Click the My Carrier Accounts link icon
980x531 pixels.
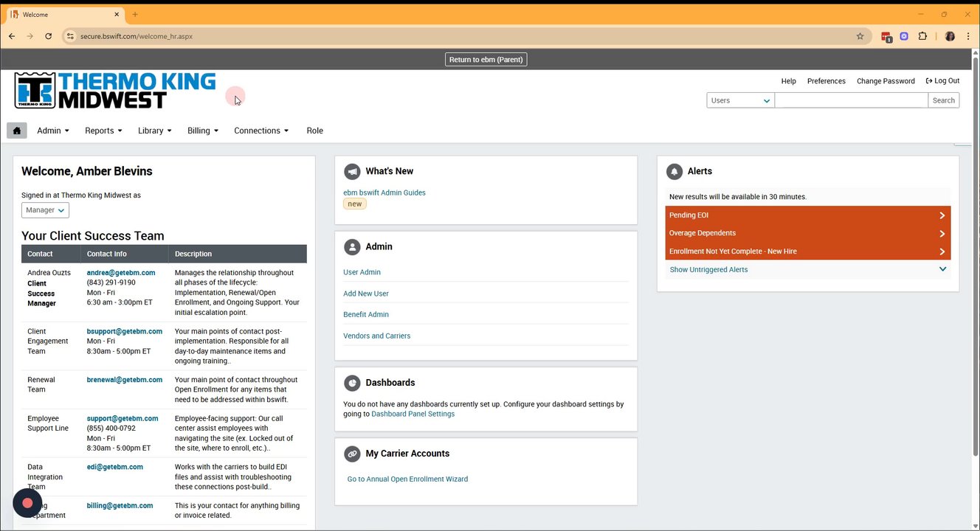coord(352,454)
